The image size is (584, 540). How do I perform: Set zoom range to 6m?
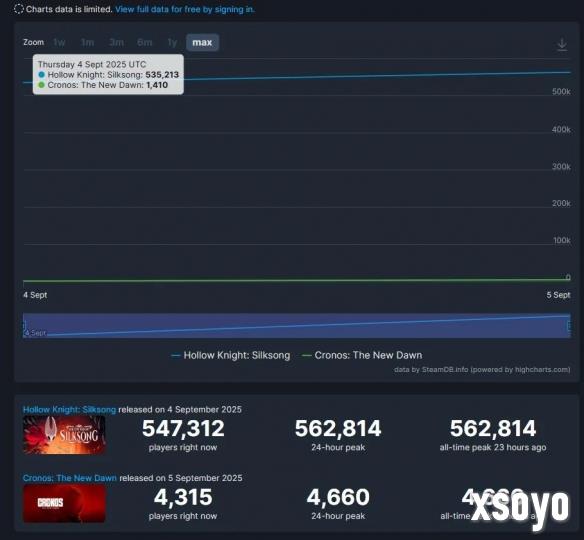click(145, 42)
